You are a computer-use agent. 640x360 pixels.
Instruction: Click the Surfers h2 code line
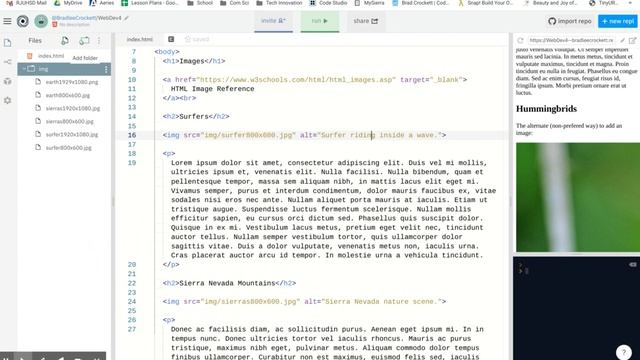196,116
